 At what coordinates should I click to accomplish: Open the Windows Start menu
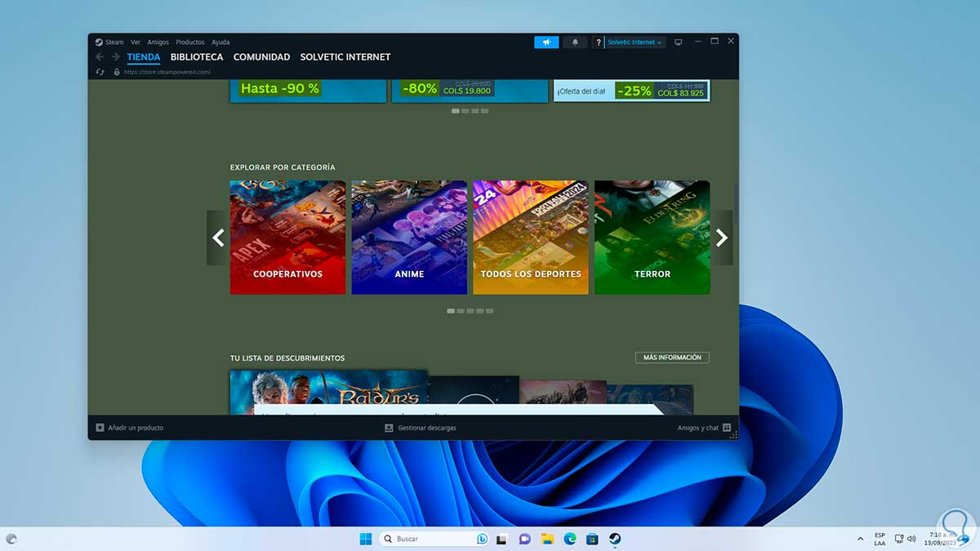(x=365, y=539)
